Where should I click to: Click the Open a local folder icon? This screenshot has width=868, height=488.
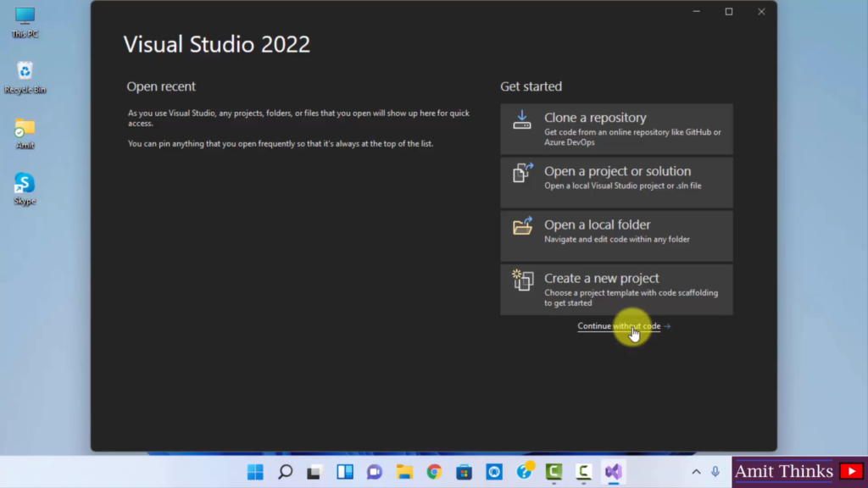pyautogui.click(x=522, y=226)
